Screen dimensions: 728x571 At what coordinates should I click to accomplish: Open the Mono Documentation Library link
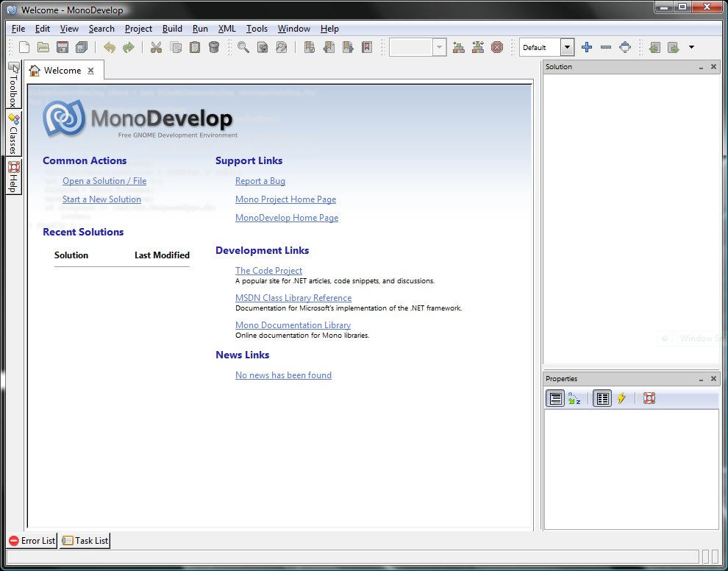(x=293, y=324)
